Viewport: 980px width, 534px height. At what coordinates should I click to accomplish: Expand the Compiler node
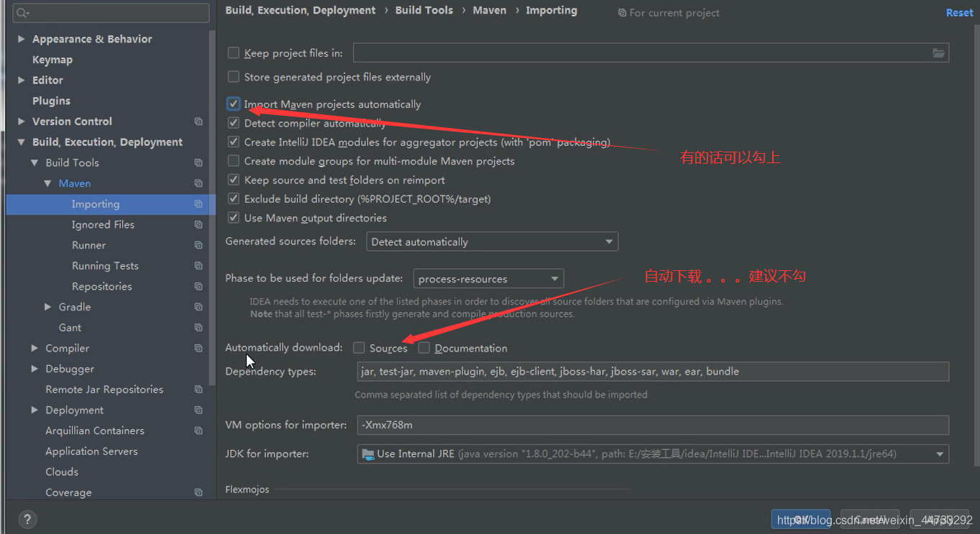tap(35, 349)
